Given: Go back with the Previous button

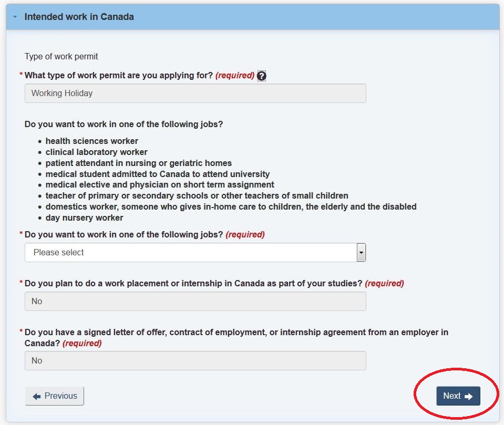Looking at the screenshot, I should point(55,396).
